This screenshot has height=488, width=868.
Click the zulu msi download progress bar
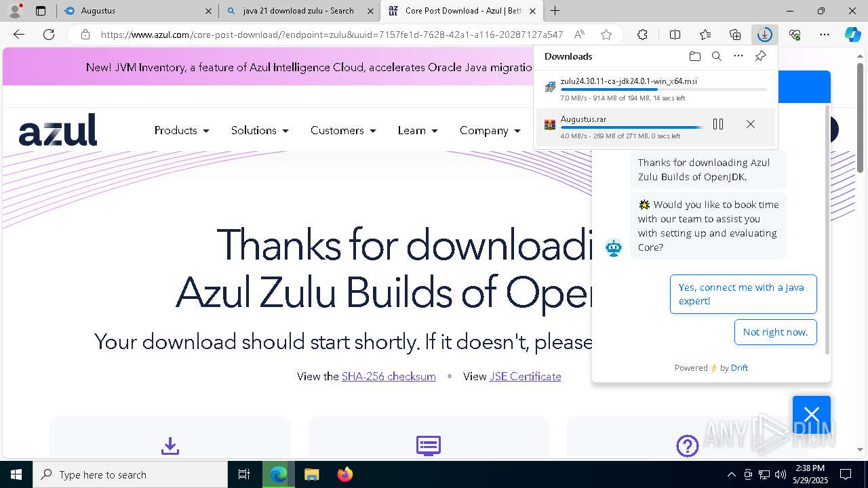(x=664, y=89)
